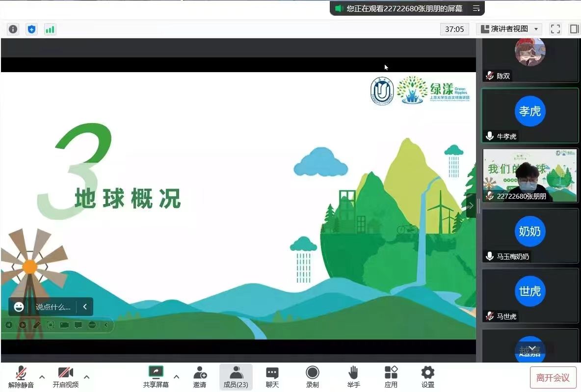
Task: Click the 录制 record icon
Action: click(312, 377)
